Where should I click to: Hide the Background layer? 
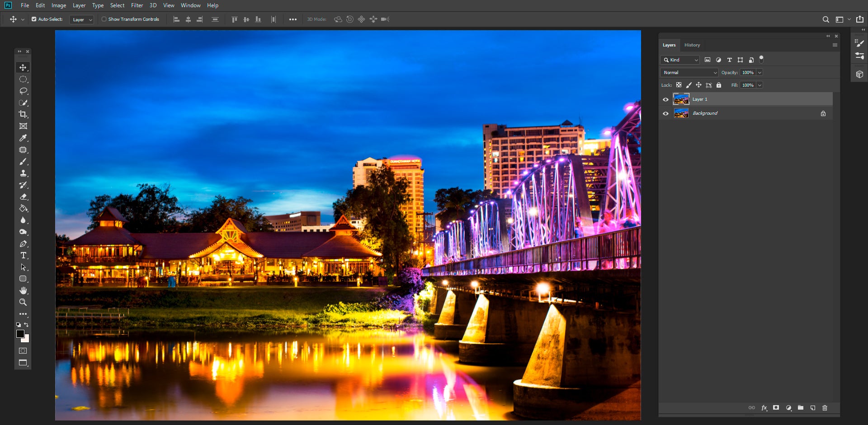click(x=665, y=113)
